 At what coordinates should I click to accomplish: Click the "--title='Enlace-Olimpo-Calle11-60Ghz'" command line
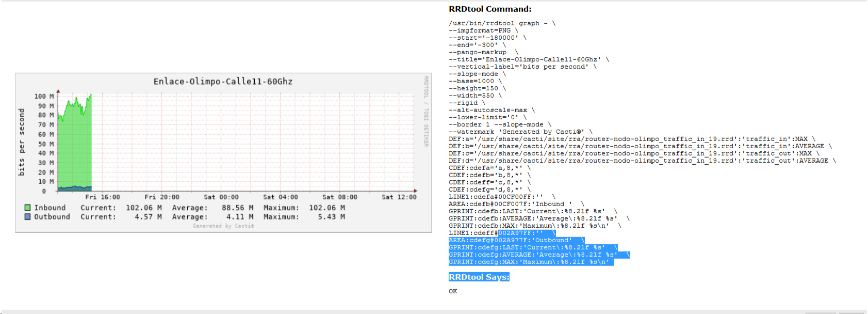point(529,59)
